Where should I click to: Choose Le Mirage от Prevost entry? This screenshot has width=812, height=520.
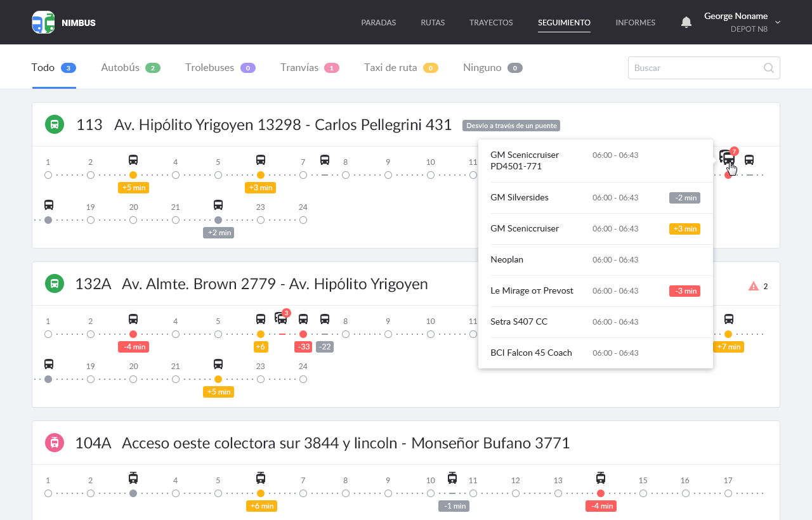pyautogui.click(x=532, y=290)
